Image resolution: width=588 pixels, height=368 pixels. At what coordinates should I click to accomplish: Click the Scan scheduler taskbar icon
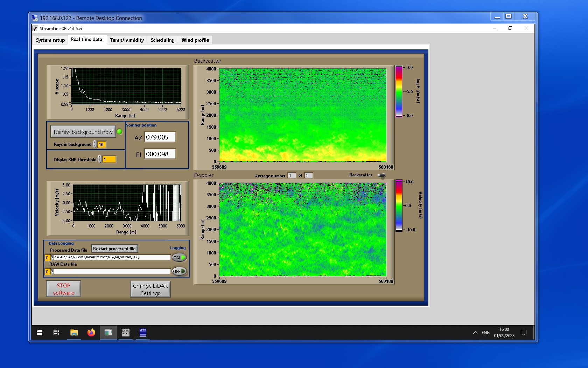tap(125, 333)
